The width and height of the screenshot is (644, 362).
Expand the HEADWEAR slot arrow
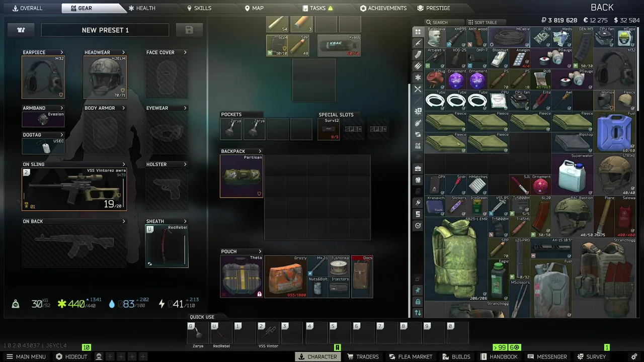(123, 52)
